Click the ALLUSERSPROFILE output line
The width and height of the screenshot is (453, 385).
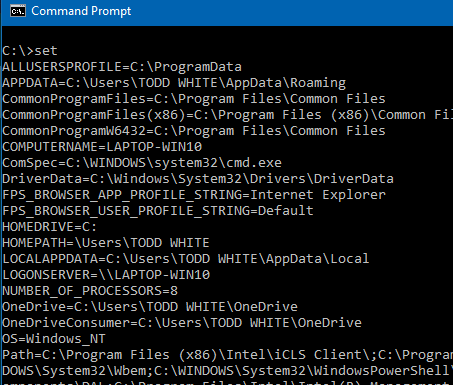point(122,67)
